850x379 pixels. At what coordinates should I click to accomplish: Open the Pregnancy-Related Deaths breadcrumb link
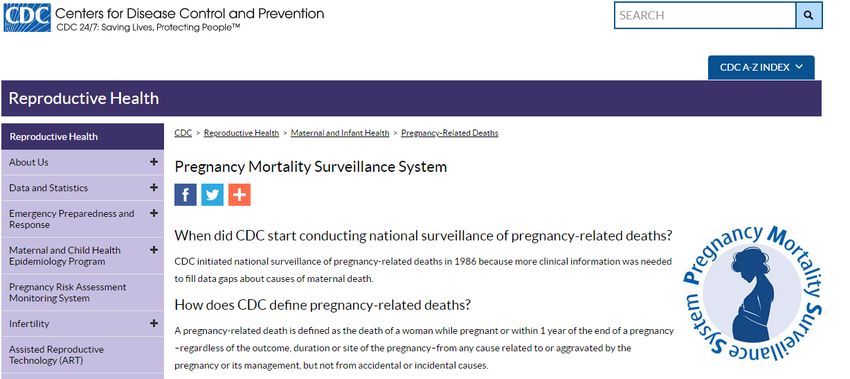[x=449, y=133]
